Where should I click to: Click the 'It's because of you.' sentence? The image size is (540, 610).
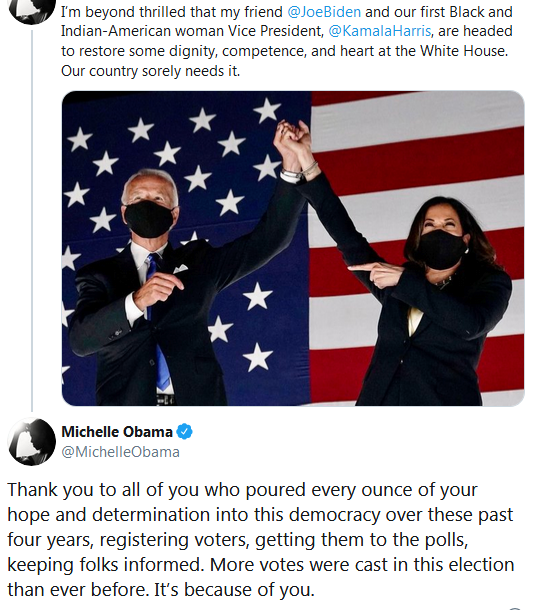(235, 590)
